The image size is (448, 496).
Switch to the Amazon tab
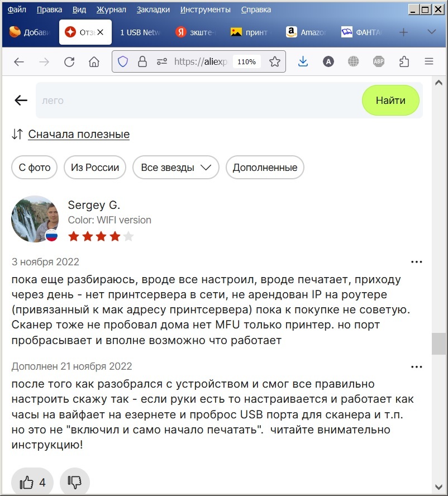tap(306, 32)
